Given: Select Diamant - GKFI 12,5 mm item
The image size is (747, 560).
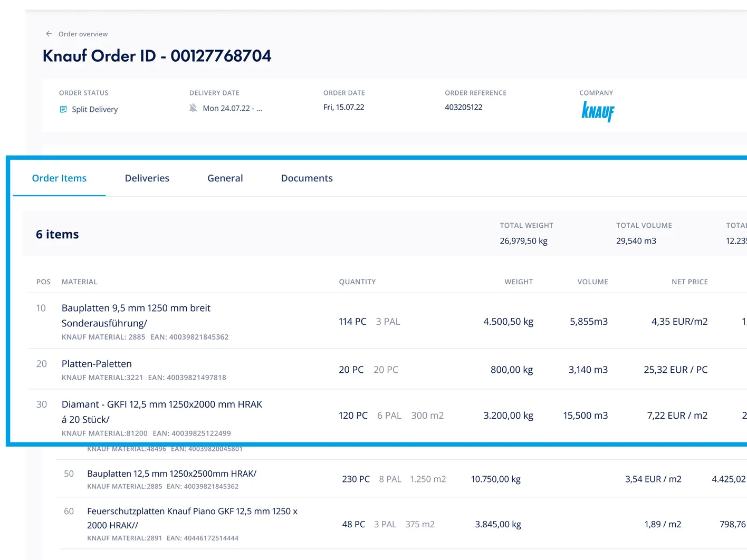Looking at the screenshot, I should pyautogui.click(x=162, y=412).
